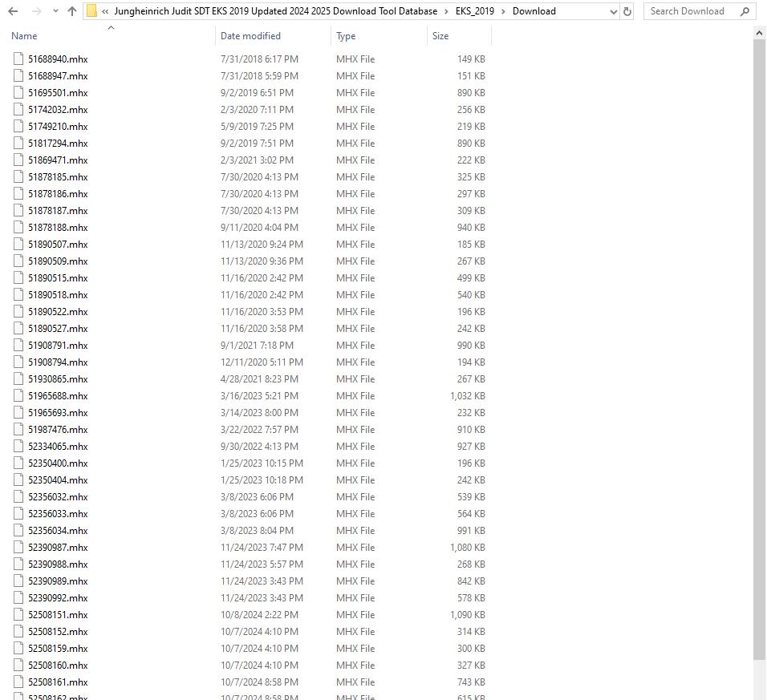Click the vertical scrollbar thumb
The image size is (767, 700).
click(x=759, y=350)
